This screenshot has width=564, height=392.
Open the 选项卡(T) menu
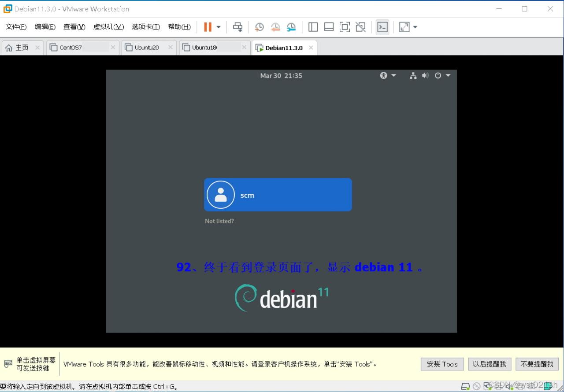[x=146, y=27]
